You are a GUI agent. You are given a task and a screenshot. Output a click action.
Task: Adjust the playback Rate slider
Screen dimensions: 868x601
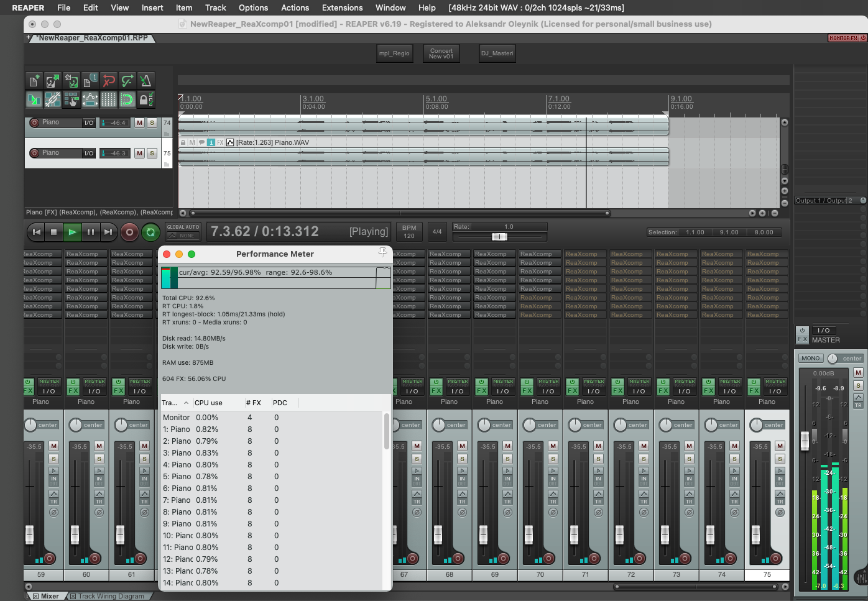point(499,237)
